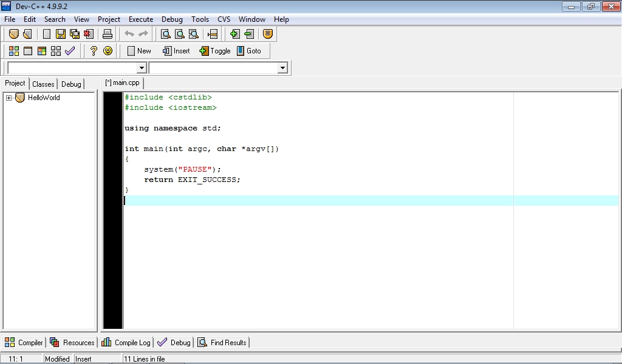Open the Search menu

55,19
